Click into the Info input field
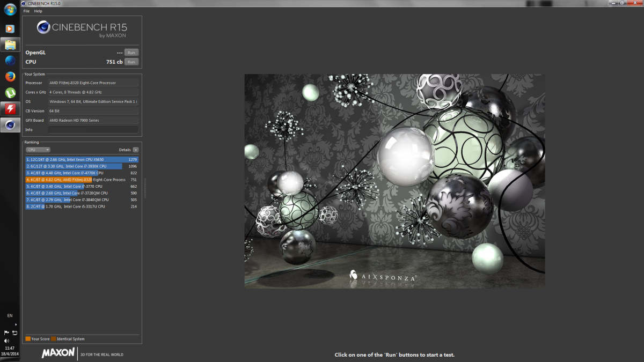This screenshot has height=362, width=644. click(x=93, y=130)
